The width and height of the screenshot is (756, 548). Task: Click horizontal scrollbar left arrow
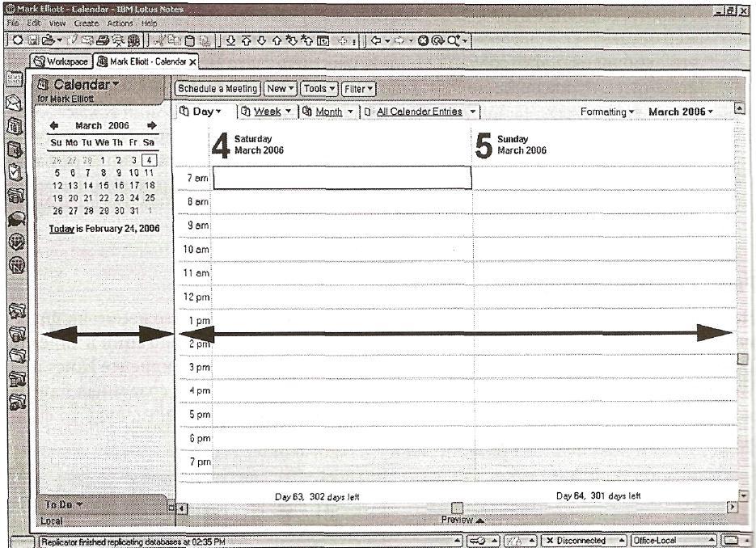click(182, 508)
